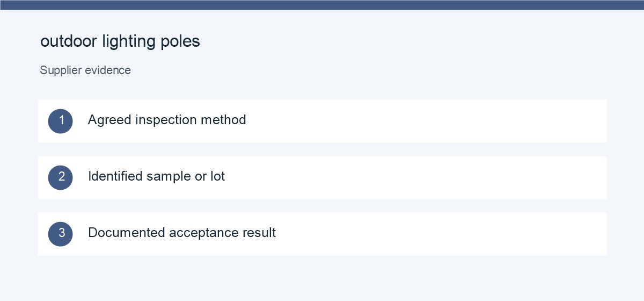Select the number 2 circle badge
Viewport: 644px width, 301px height.
point(60,177)
